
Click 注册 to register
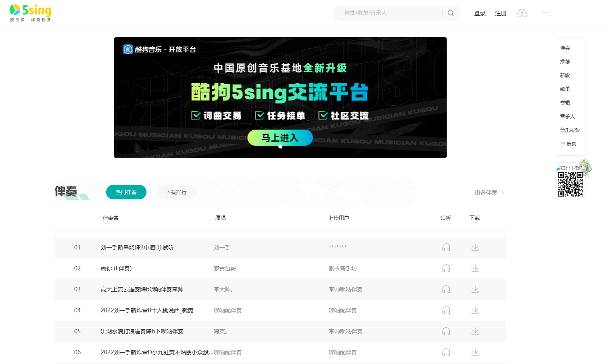(500, 13)
